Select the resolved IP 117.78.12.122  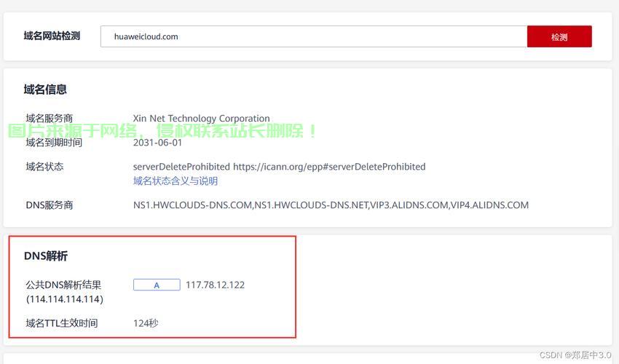tap(215, 285)
